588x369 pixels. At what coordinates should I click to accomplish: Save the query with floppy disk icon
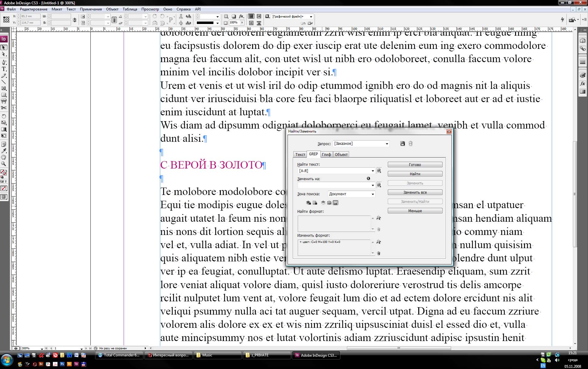[403, 144]
